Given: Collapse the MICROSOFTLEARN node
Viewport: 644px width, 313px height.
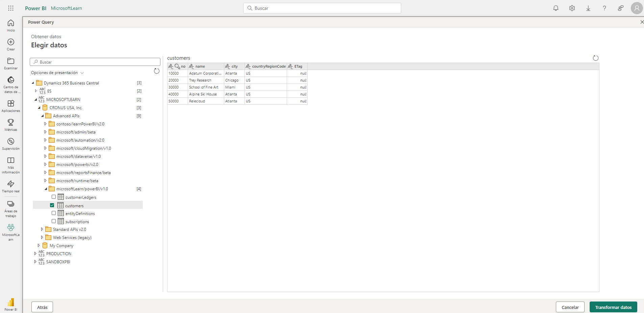Looking at the screenshot, I should (x=36, y=99).
